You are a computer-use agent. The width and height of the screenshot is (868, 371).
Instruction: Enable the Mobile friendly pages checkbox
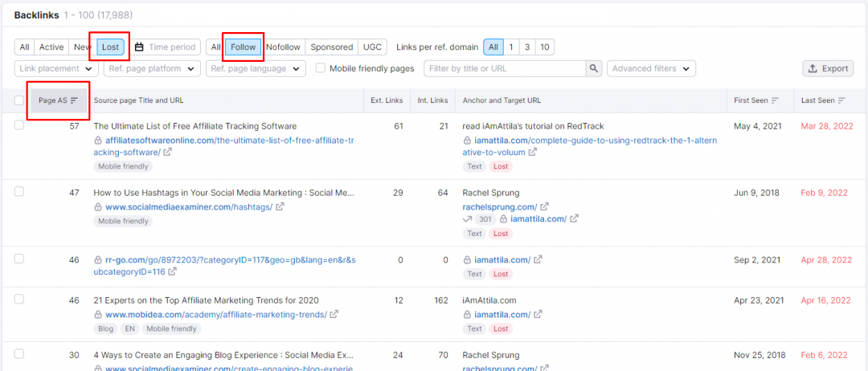[x=321, y=69]
